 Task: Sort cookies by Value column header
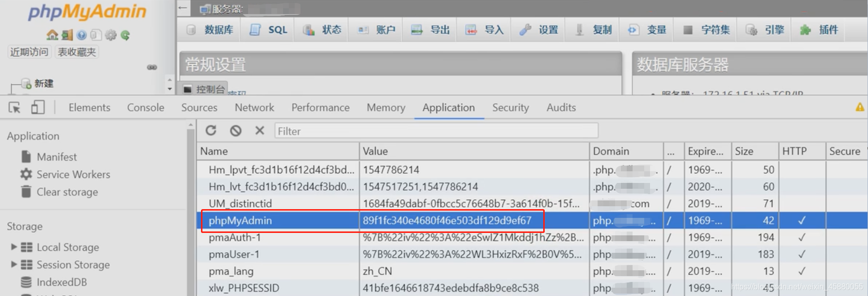474,151
